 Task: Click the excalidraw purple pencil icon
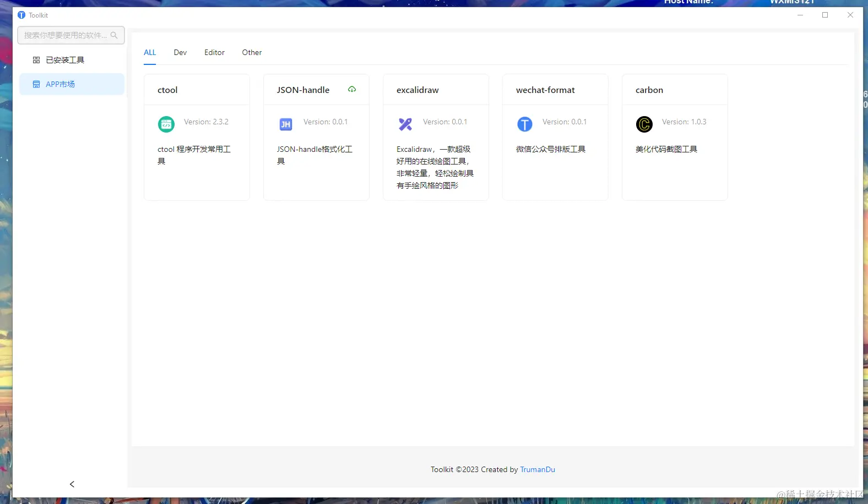pyautogui.click(x=405, y=124)
